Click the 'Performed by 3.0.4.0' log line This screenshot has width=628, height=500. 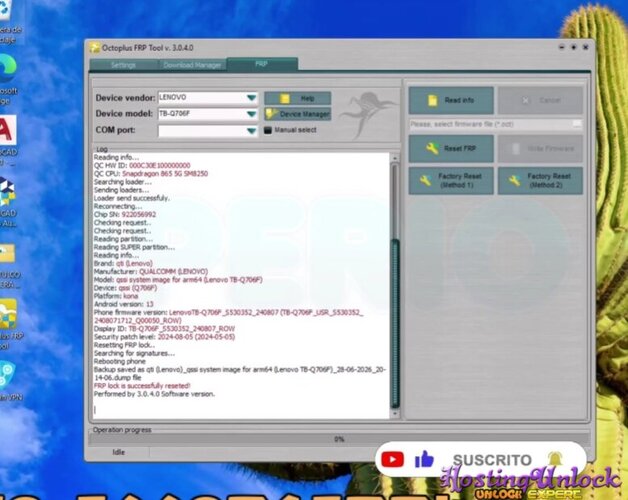[155, 394]
